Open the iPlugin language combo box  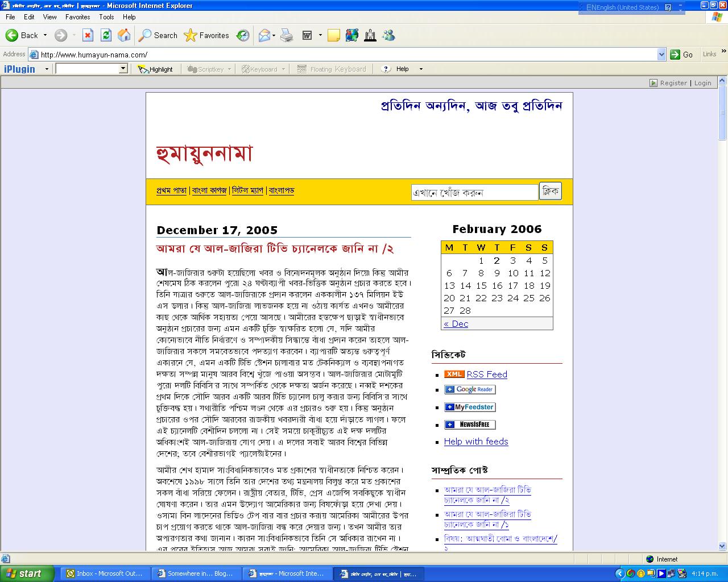[92, 69]
